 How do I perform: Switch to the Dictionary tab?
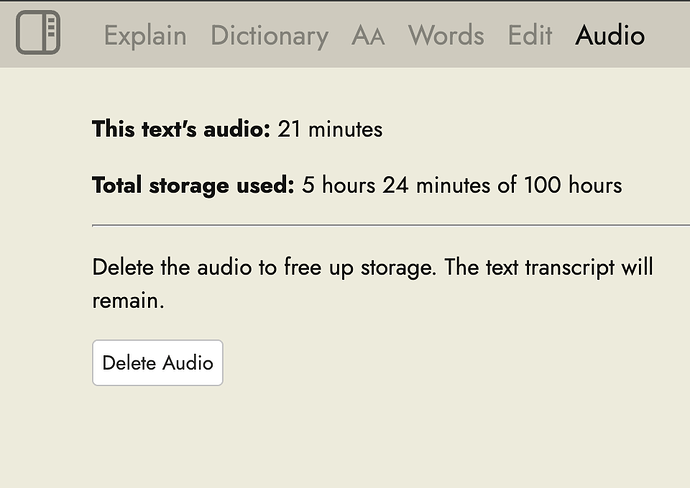click(269, 36)
